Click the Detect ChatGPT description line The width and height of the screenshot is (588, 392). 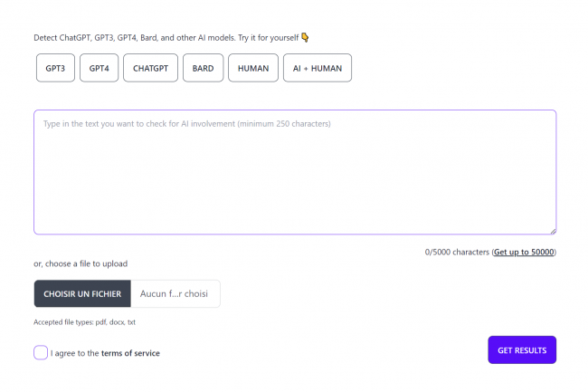pos(166,38)
